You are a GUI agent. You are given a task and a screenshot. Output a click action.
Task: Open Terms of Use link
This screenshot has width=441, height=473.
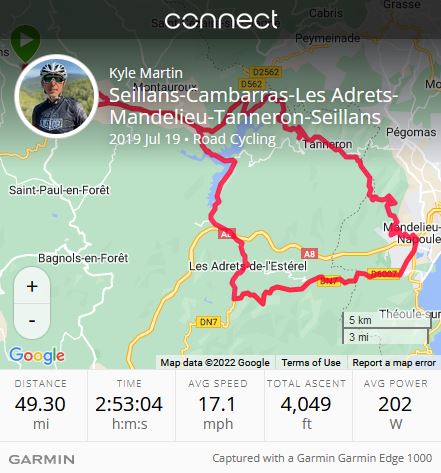tap(311, 362)
